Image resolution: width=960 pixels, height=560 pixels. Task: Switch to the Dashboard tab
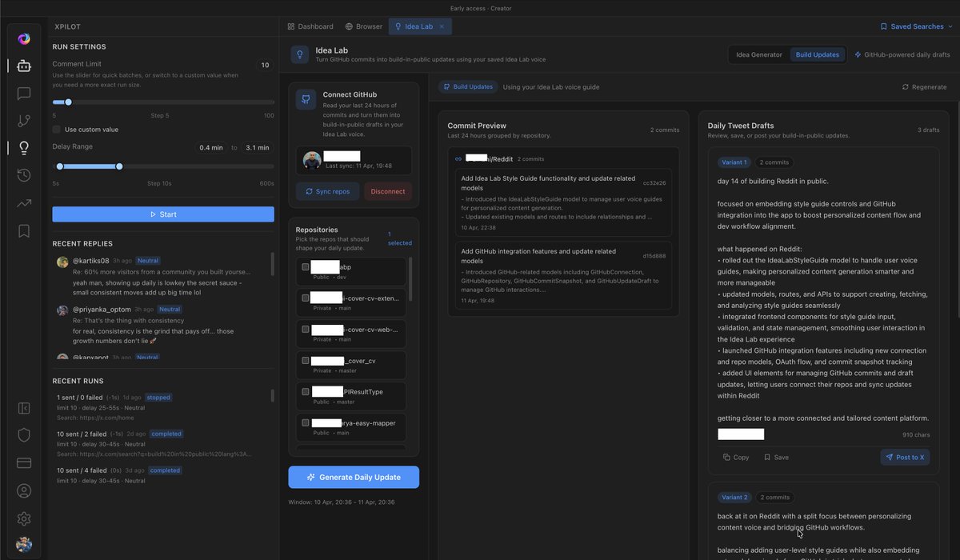310,26
